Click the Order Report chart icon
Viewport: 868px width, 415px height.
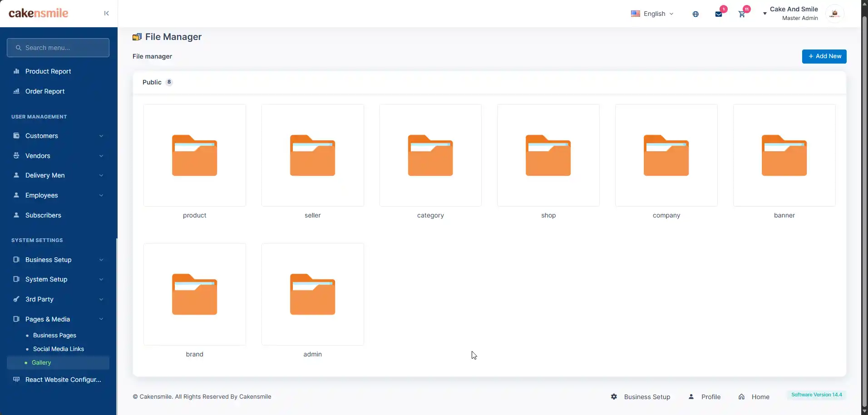(16, 91)
